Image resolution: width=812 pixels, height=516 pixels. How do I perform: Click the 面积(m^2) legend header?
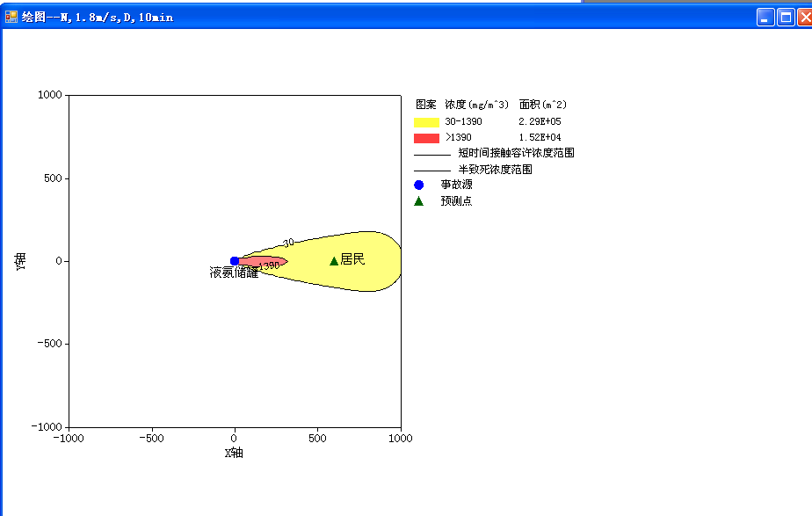coord(543,105)
